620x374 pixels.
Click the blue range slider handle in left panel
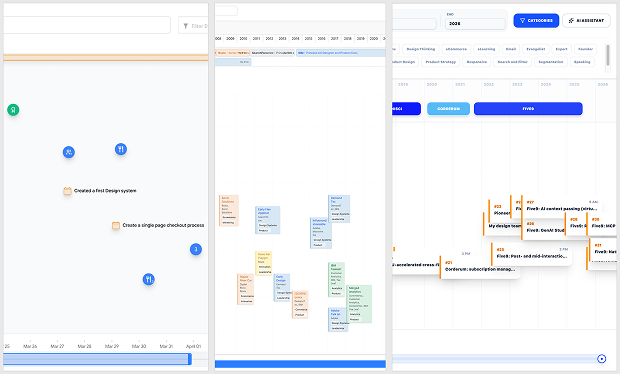(190, 359)
